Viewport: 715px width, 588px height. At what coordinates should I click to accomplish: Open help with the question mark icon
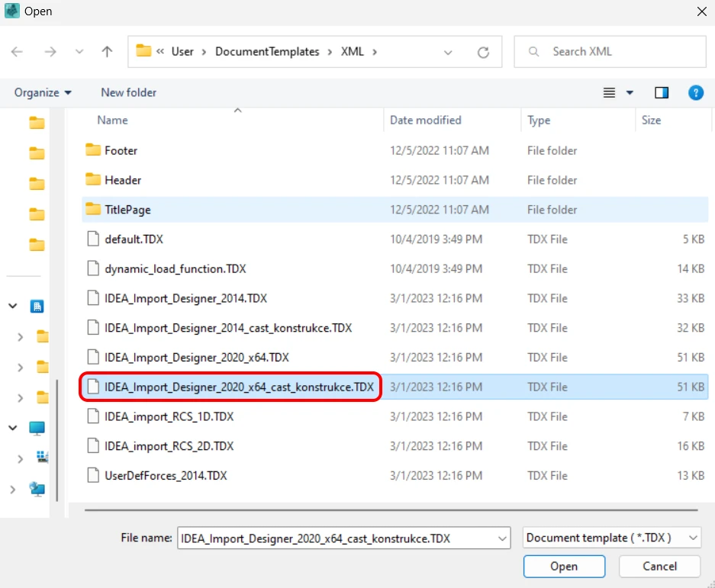(695, 93)
